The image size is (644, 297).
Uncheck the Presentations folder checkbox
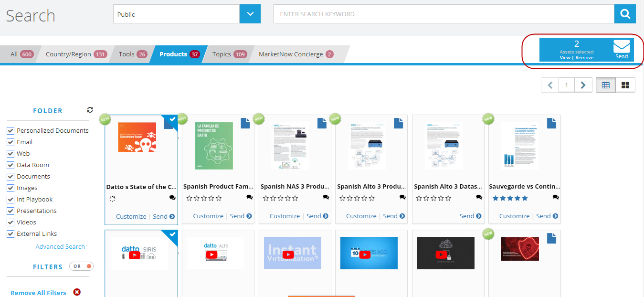coord(11,211)
